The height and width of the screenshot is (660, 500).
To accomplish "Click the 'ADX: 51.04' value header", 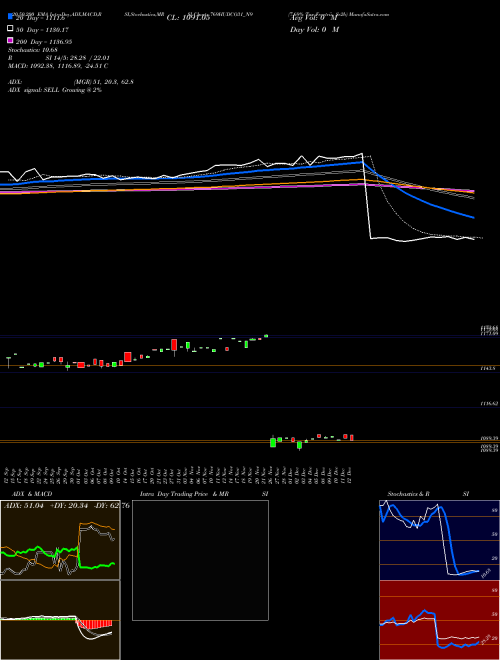I will point(24,506).
